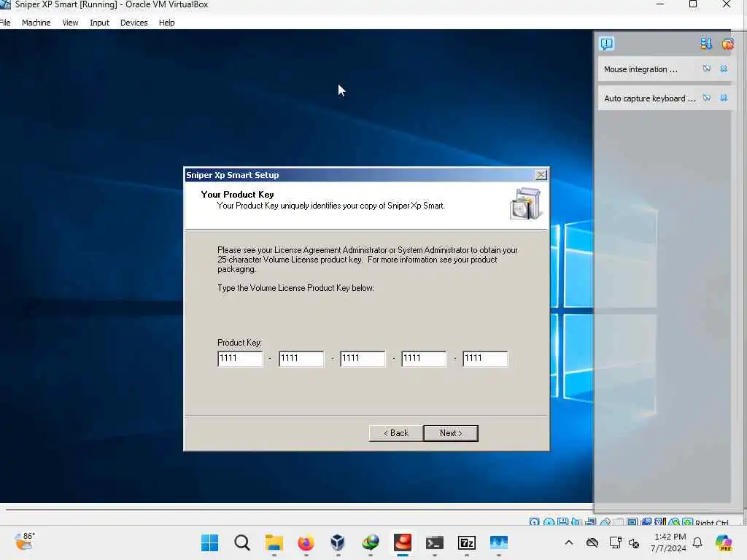Click the fifth Product Key field
The image size is (747, 560).
click(485, 359)
